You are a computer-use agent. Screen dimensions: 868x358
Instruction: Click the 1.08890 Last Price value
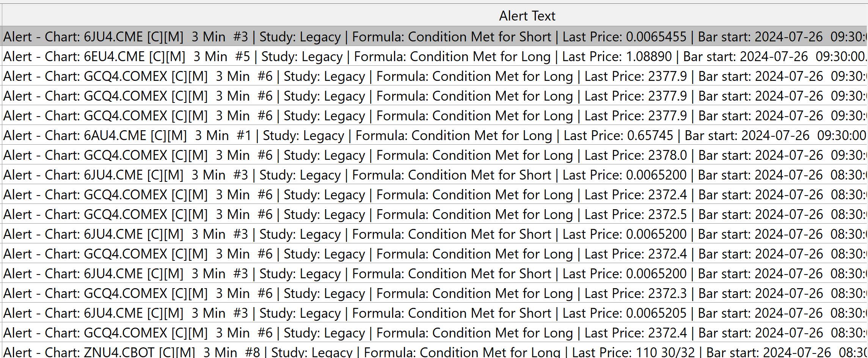(x=648, y=57)
